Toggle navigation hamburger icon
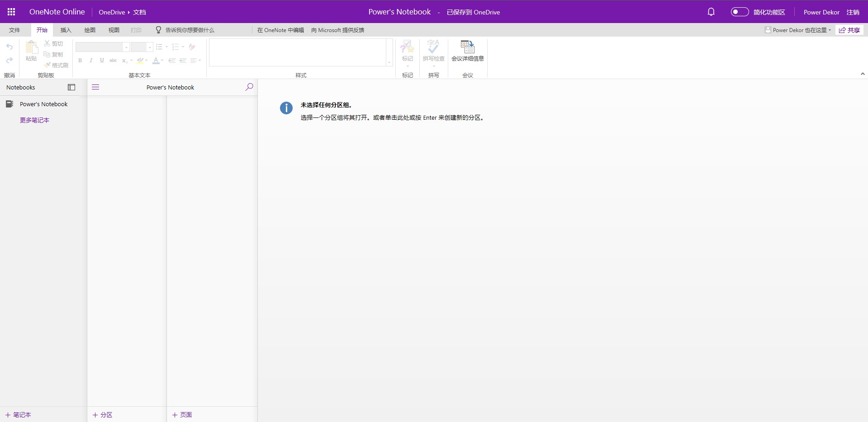 95,87
